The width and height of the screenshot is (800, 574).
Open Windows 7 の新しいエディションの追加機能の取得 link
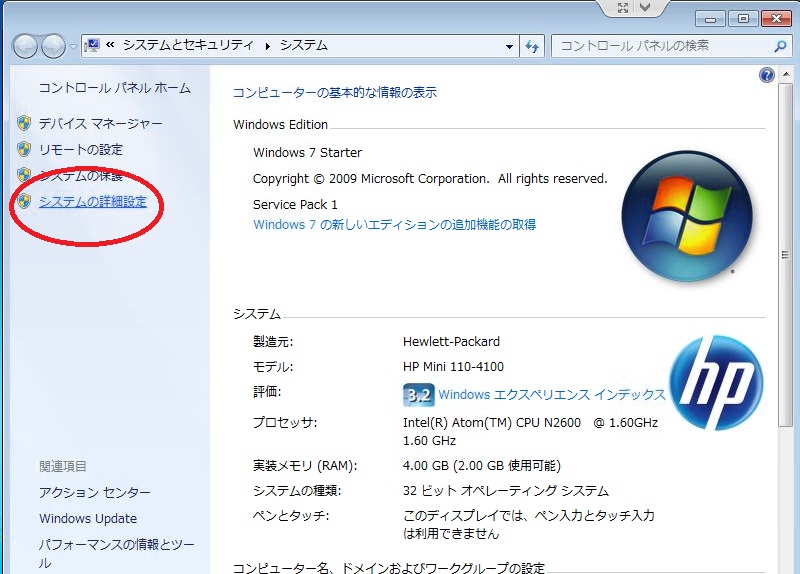click(394, 224)
